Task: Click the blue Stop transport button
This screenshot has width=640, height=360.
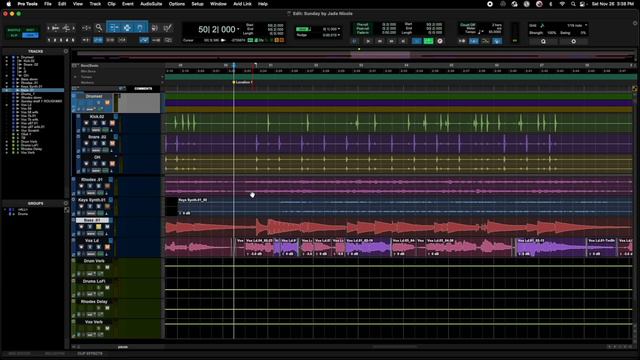Action: (416, 41)
